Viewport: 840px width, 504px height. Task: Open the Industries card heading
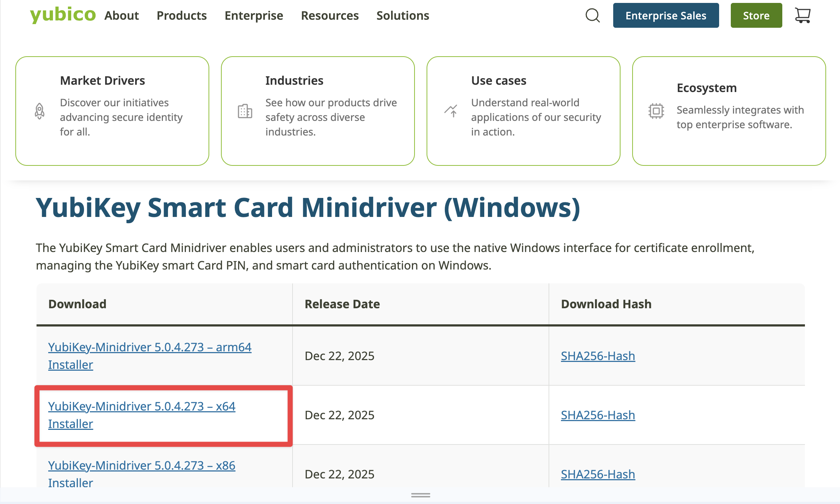pyautogui.click(x=294, y=80)
